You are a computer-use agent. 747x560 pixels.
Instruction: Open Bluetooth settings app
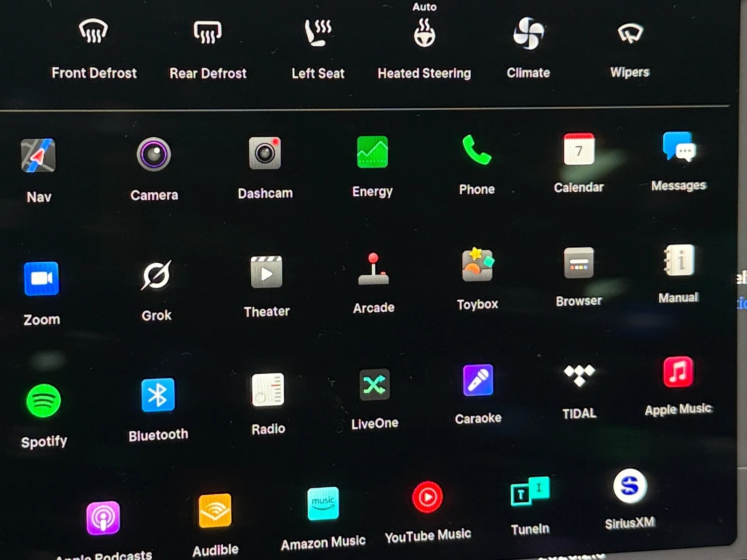coord(158,395)
